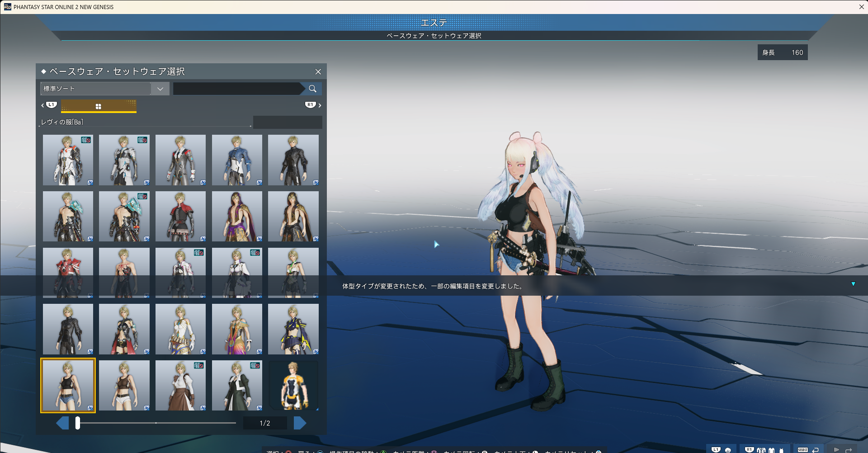
Task: Click the エステ screen title
Action: point(434,23)
